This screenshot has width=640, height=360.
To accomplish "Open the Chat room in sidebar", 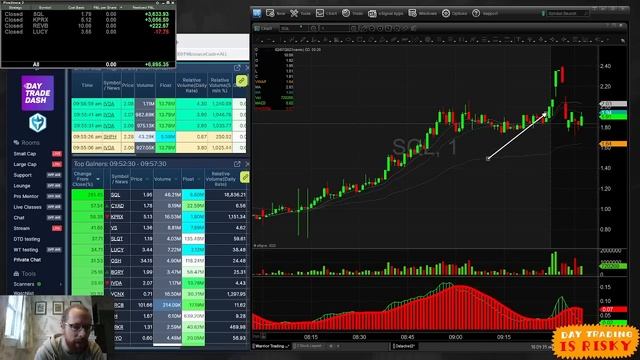I will point(19,218).
